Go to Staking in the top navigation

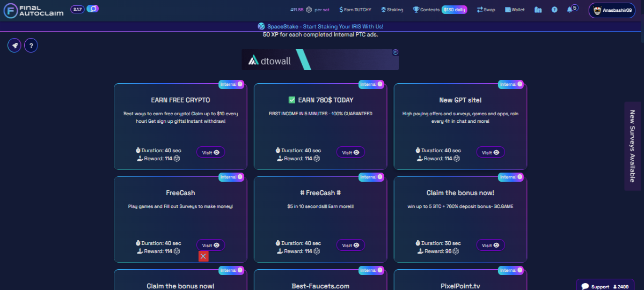tap(392, 10)
